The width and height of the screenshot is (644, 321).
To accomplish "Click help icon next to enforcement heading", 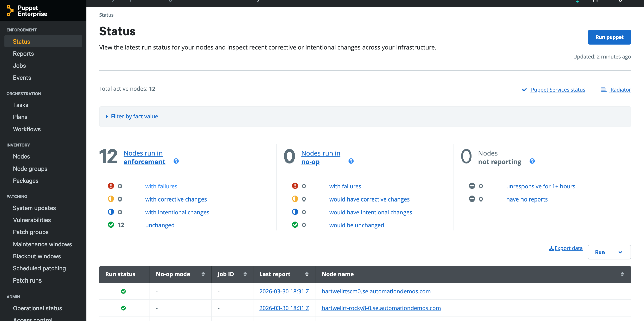I will point(176,161).
